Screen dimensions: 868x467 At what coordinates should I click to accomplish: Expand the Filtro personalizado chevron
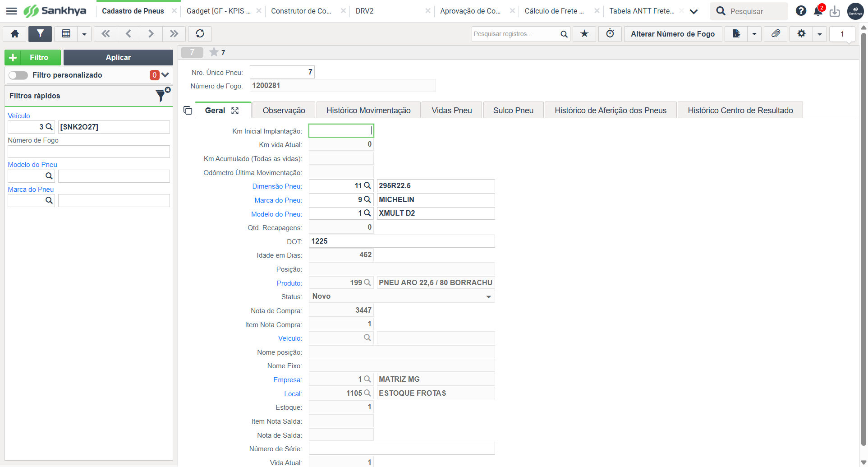(x=165, y=75)
